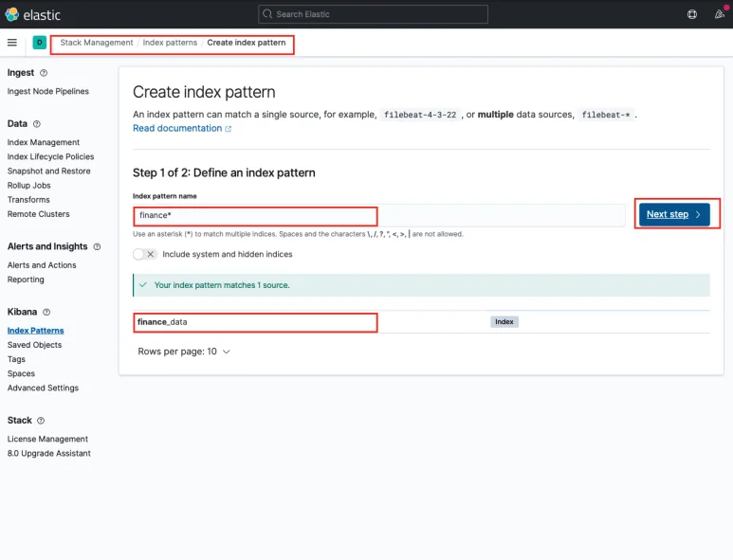The width and height of the screenshot is (733, 560).
Task: Click the Data section help icon
Action: [x=37, y=124]
